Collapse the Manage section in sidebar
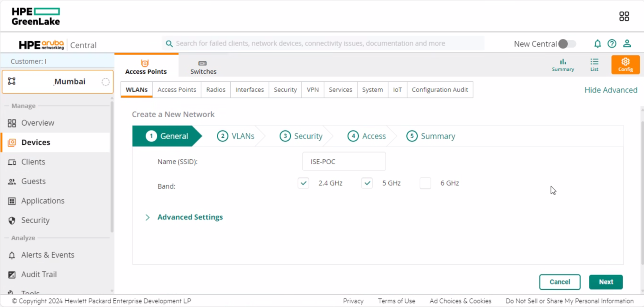Viewport: 644px width, 307px height. (x=24, y=106)
